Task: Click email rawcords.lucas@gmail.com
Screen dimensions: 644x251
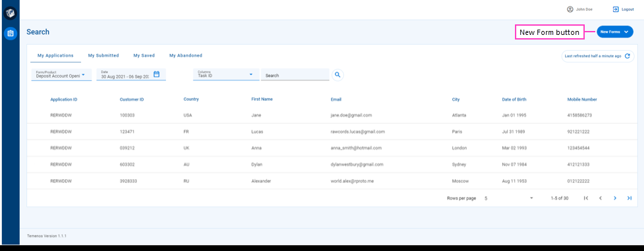Action: [358, 132]
